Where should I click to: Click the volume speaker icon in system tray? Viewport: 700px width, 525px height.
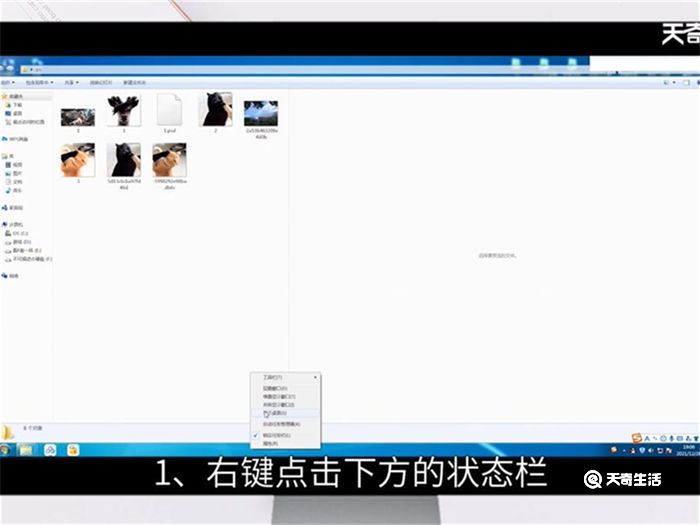point(651,451)
